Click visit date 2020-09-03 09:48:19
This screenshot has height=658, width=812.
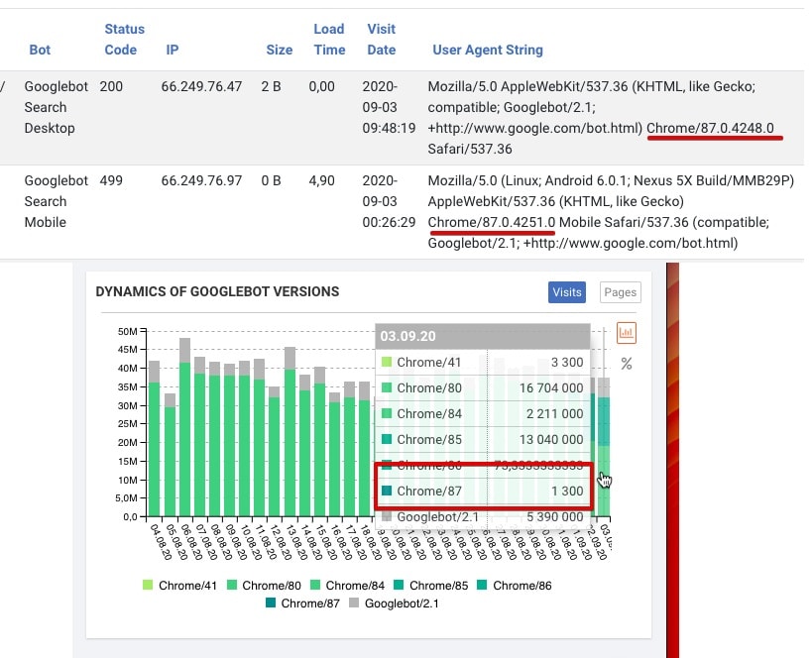tap(389, 107)
